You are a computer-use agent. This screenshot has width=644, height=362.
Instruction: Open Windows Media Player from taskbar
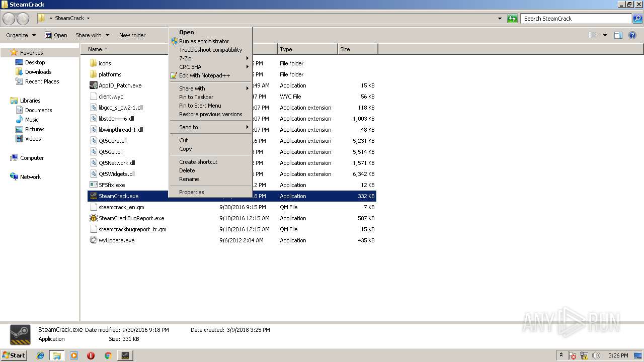(74, 355)
